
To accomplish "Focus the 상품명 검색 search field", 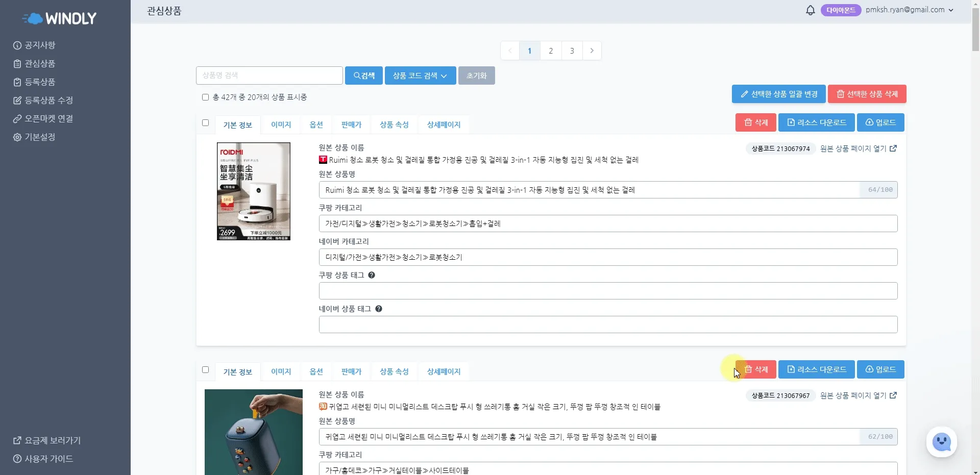I will [269, 76].
